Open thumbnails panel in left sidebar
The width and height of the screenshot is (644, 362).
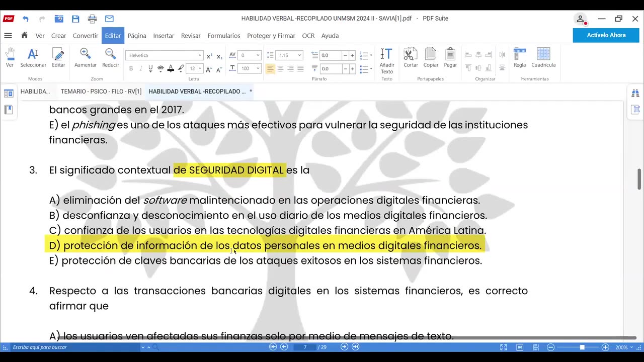tap(9, 94)
